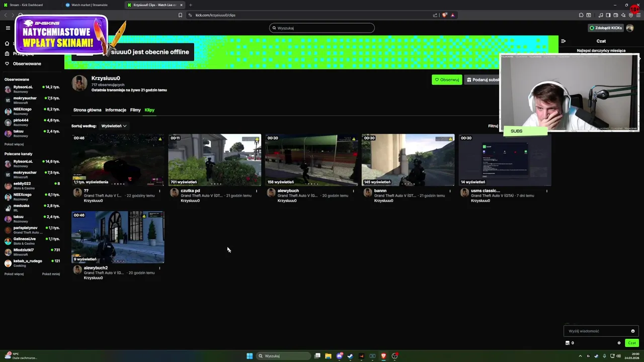
Task: Open the volume control in system tray
Action: (618, 356)
